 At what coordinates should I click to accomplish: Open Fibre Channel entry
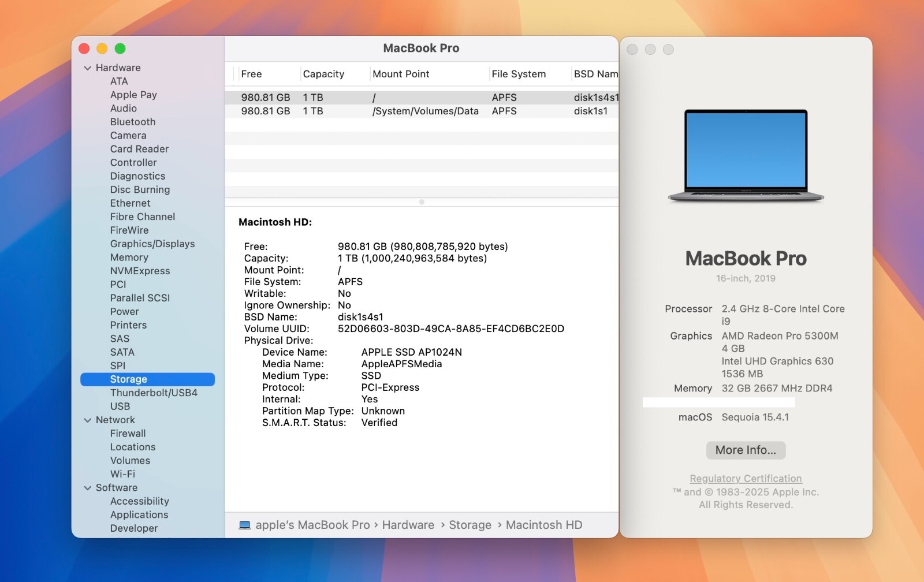pyautogui.click(x=143, y=217)
